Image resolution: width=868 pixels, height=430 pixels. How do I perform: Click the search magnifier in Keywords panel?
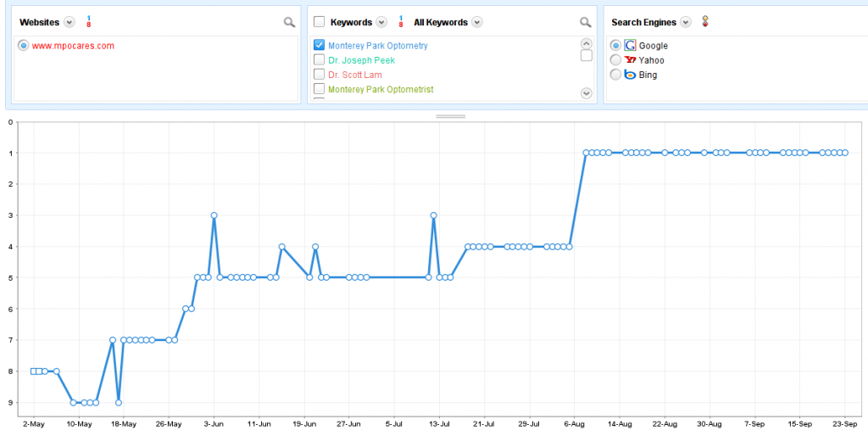pyautogui.click(x=586, y=22)
